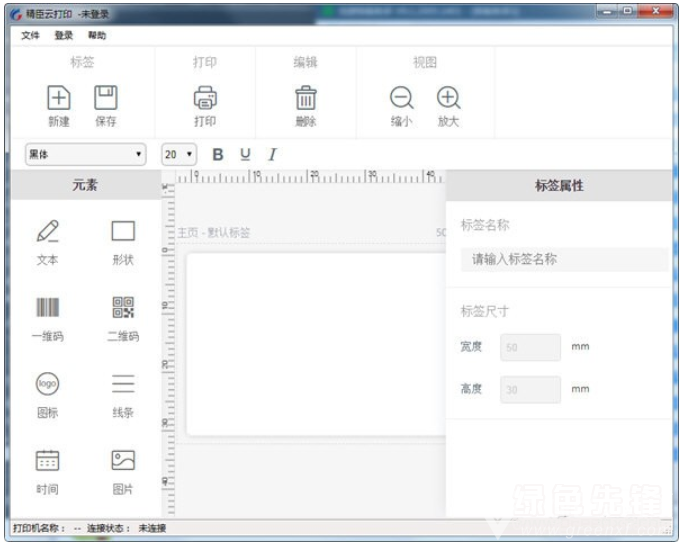This screenshot has width=682, height=544.
Task: Click the 放大 zoom in icon
Action: [448, 98]
